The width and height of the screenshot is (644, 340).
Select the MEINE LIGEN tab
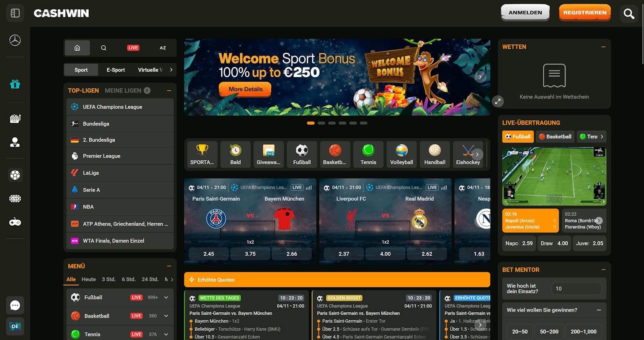click(x=123, y=91)
